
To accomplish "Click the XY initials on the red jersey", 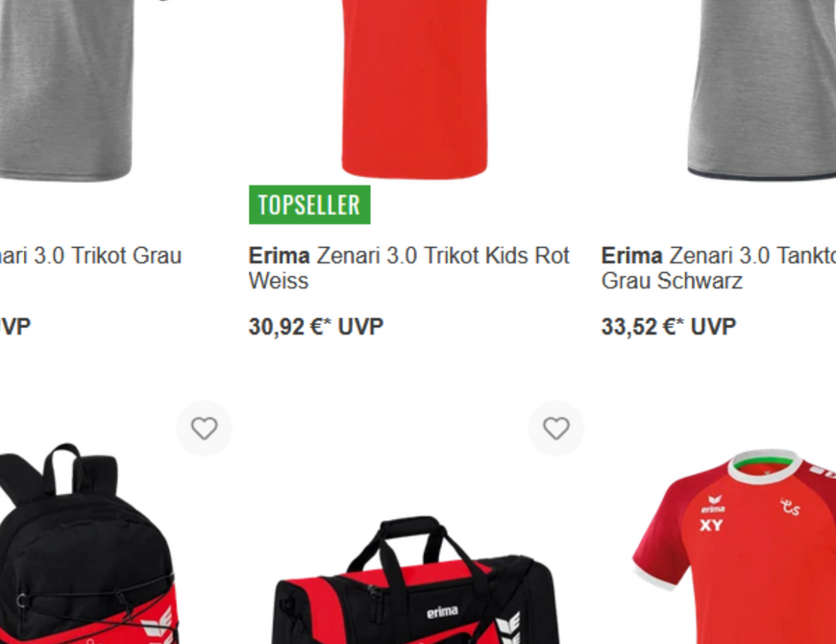I will coord(711,526).
